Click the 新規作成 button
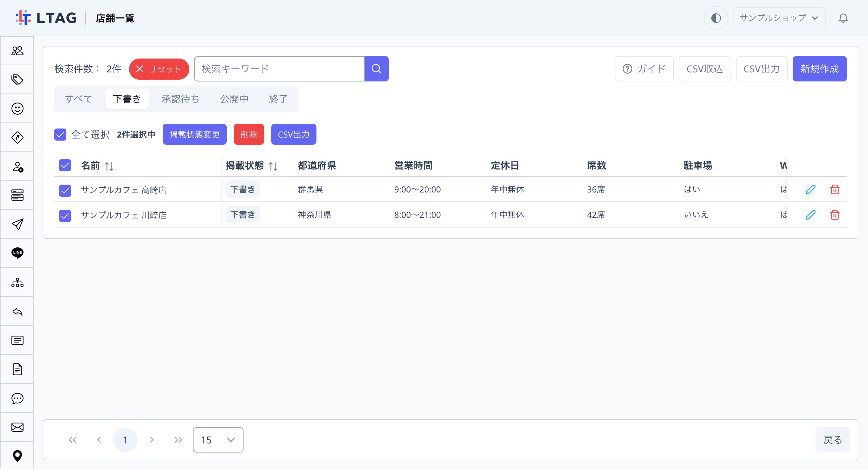868x470 pixels. (x=819, y=69)
